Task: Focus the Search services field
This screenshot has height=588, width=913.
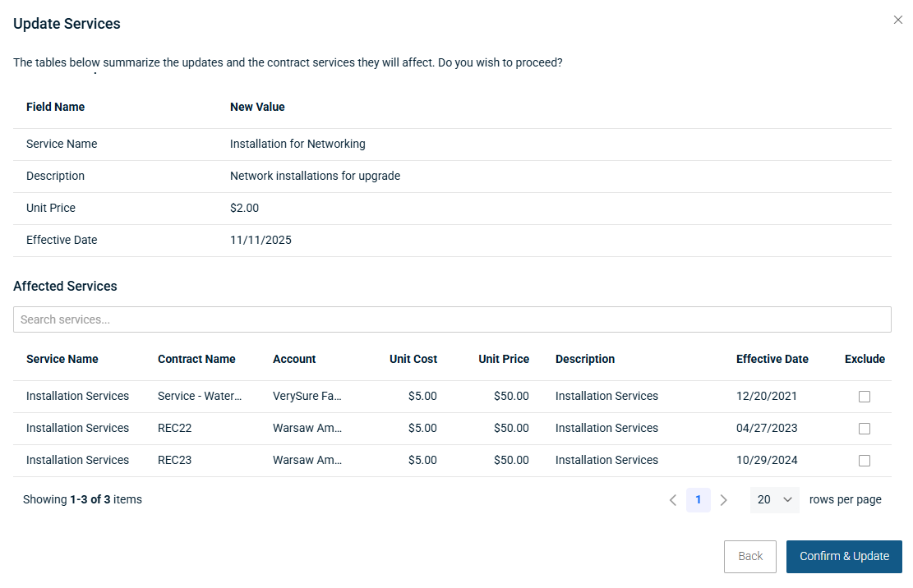Action: [452, 319]
